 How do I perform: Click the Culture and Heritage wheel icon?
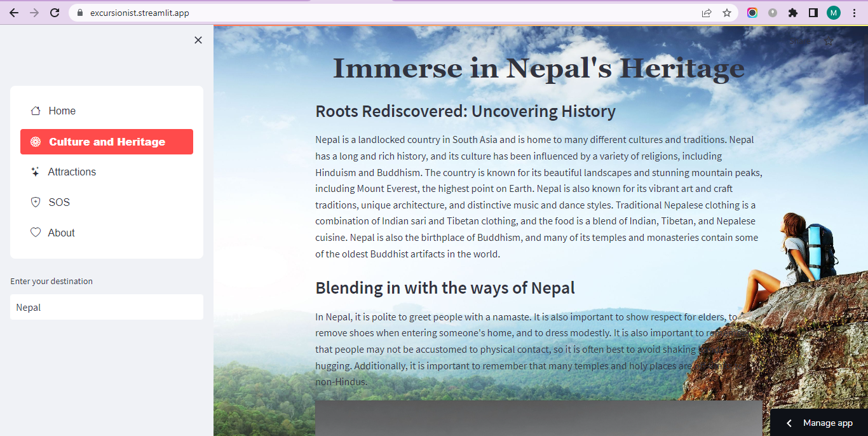[36, 142]
